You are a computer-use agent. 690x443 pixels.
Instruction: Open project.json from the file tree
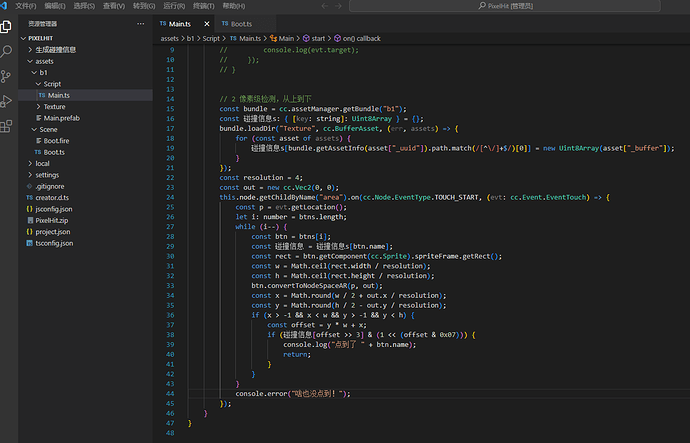pos(54,232)
